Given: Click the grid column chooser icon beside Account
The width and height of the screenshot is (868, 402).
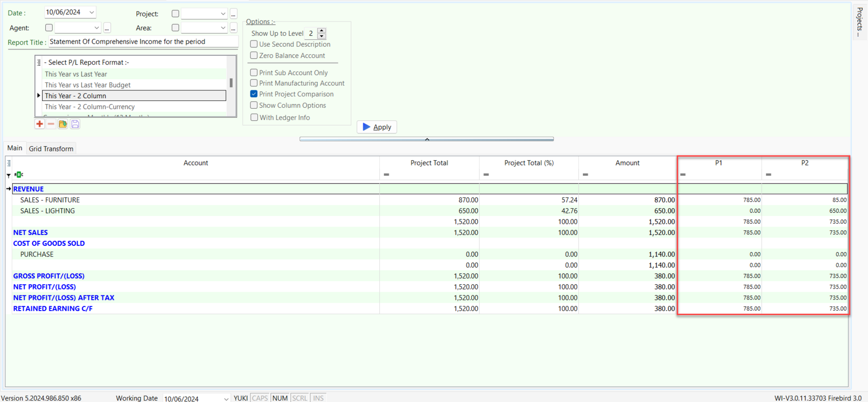Looking at the screenshot, I should click(9, 163).
